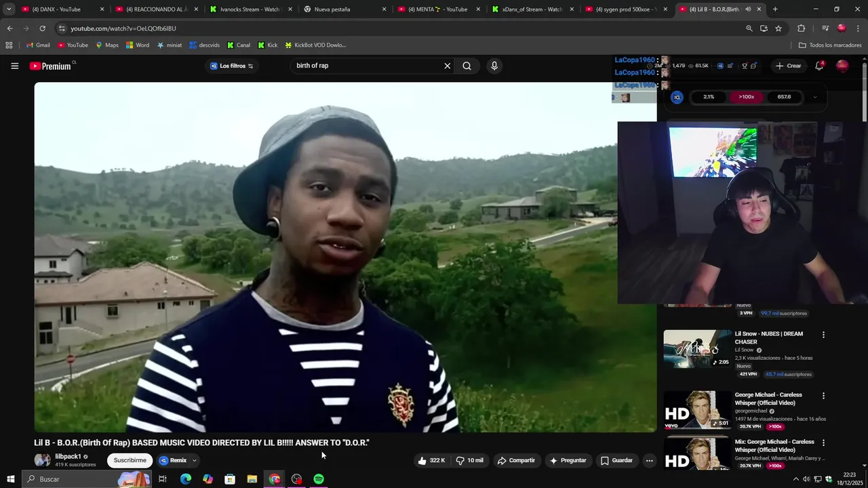Open the YouTube hamburger guide menu
The height and width of the screenshot is (488, 868).
point(14,66)
